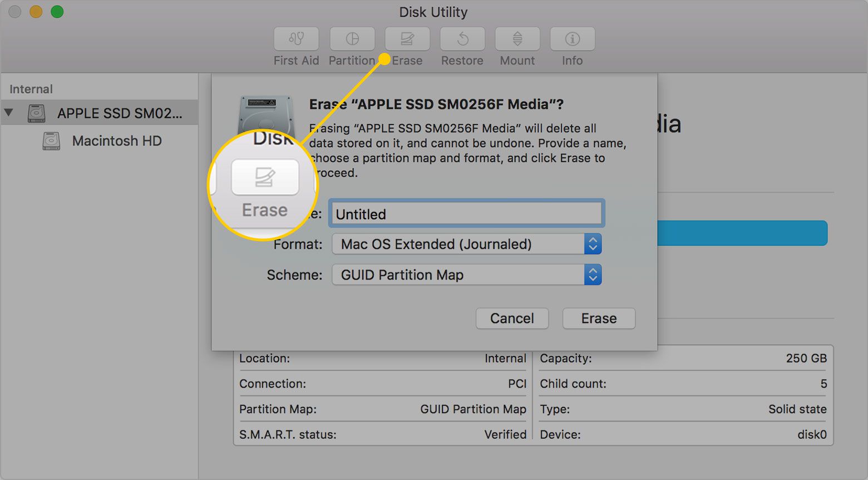Click the Connection PCI value
The width and height of the screenshot is (868, 480).
click(517, 384)
